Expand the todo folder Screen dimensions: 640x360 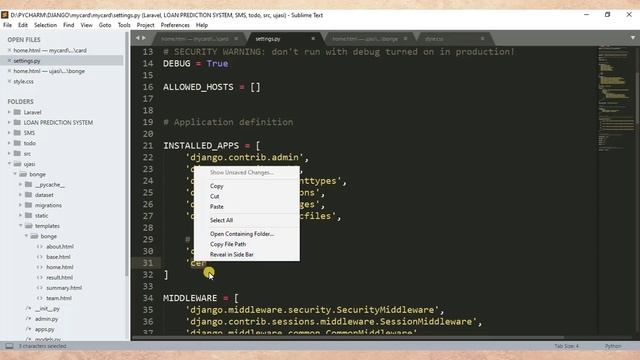coord(9,143)
